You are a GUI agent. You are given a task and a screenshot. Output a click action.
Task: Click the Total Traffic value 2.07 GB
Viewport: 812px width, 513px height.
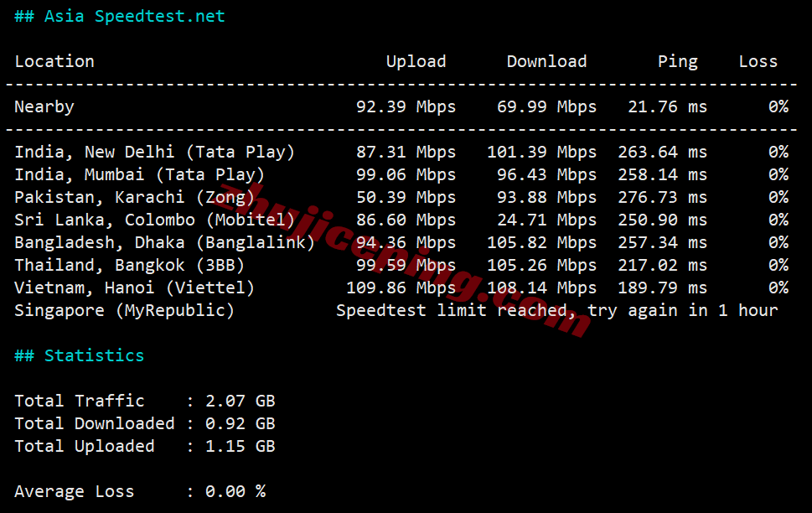click(x=240, y=401)
